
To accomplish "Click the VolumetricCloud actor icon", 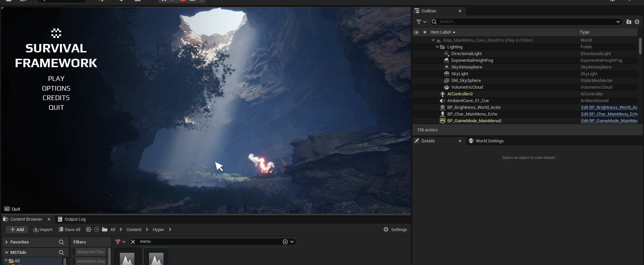I will click(446, 87).
